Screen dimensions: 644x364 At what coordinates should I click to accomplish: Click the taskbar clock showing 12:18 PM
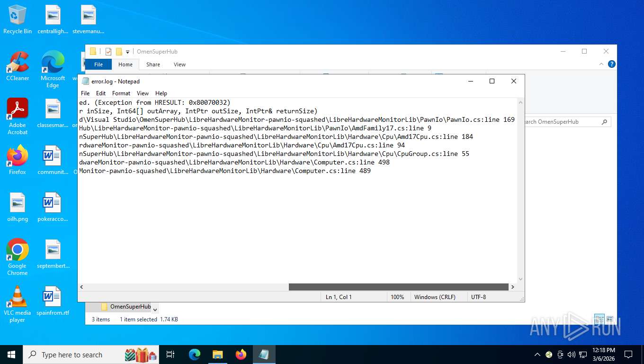pos(603,355)
